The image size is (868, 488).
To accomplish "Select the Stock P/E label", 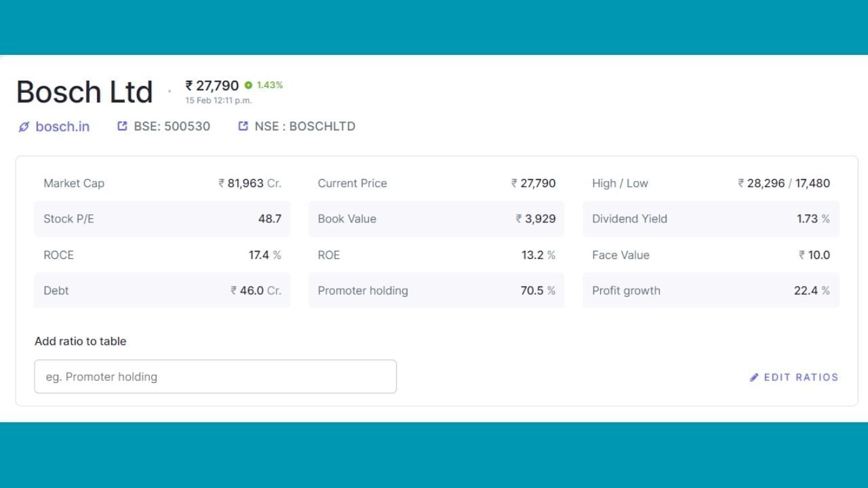I will [68, 219].
